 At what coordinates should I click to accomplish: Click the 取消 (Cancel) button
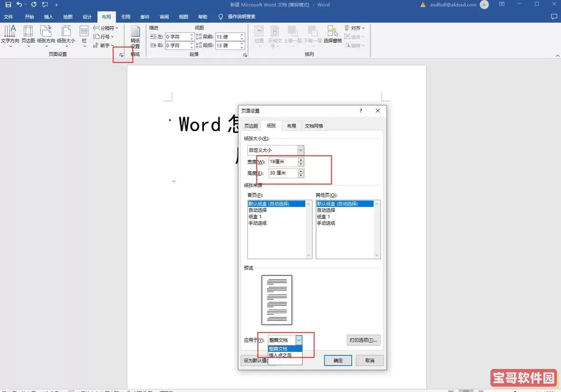pos(370,361)
